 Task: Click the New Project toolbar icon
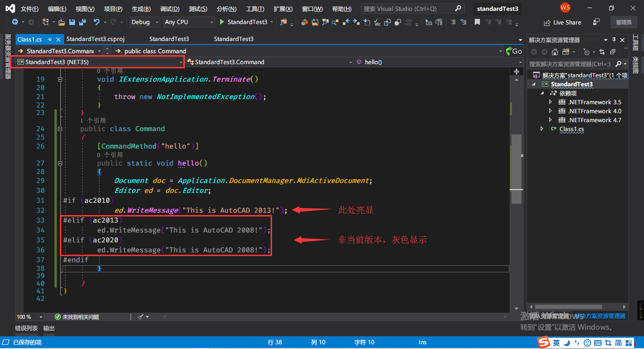pyautogui.click(x=45, y=22)
